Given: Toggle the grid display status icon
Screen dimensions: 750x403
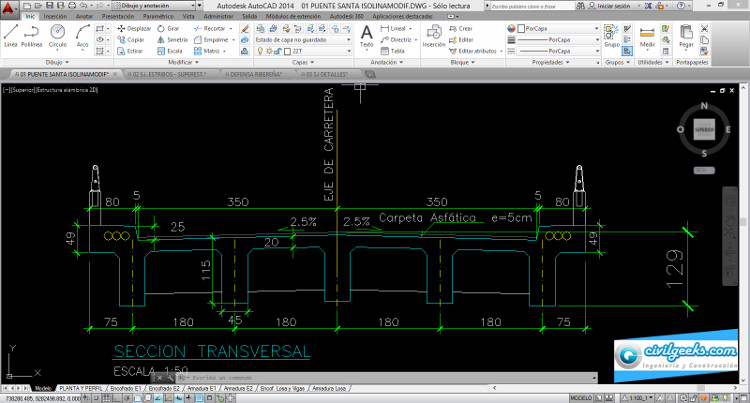Looking at the screenshot, I should point(106,398).
